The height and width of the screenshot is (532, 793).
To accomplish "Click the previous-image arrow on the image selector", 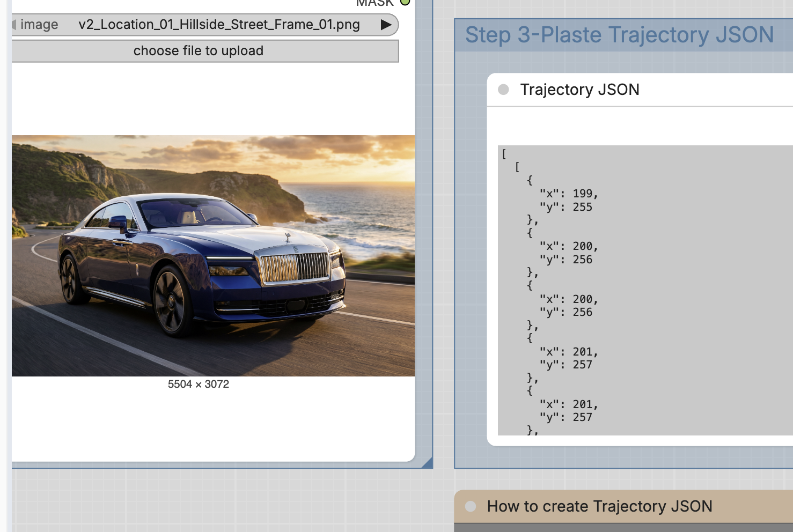I will coord(14,25).
